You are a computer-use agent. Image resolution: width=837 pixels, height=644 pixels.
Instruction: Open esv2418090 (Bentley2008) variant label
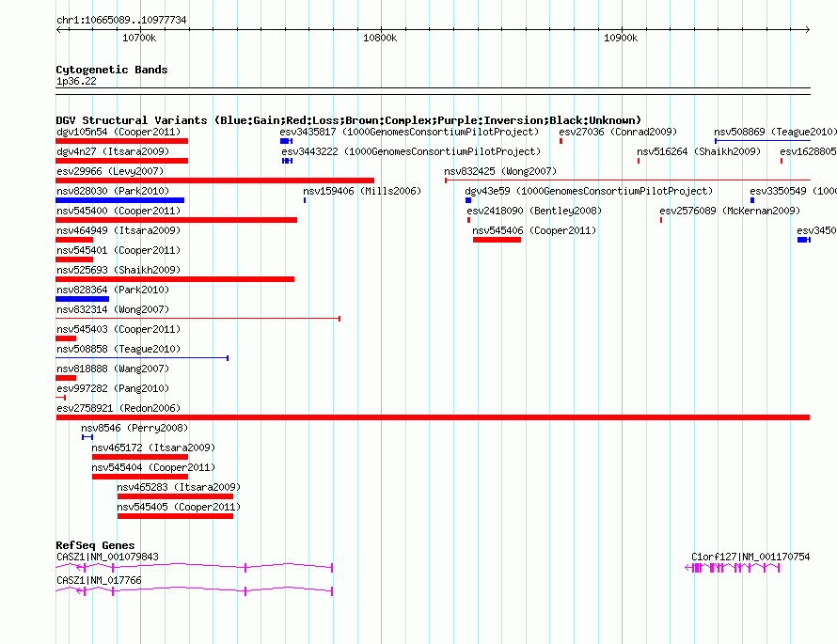534,211
